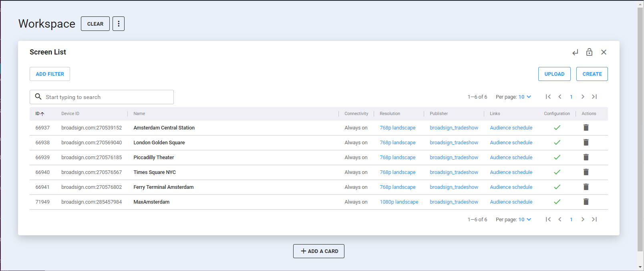Sort by the Resolution column header

coord(390,114)
